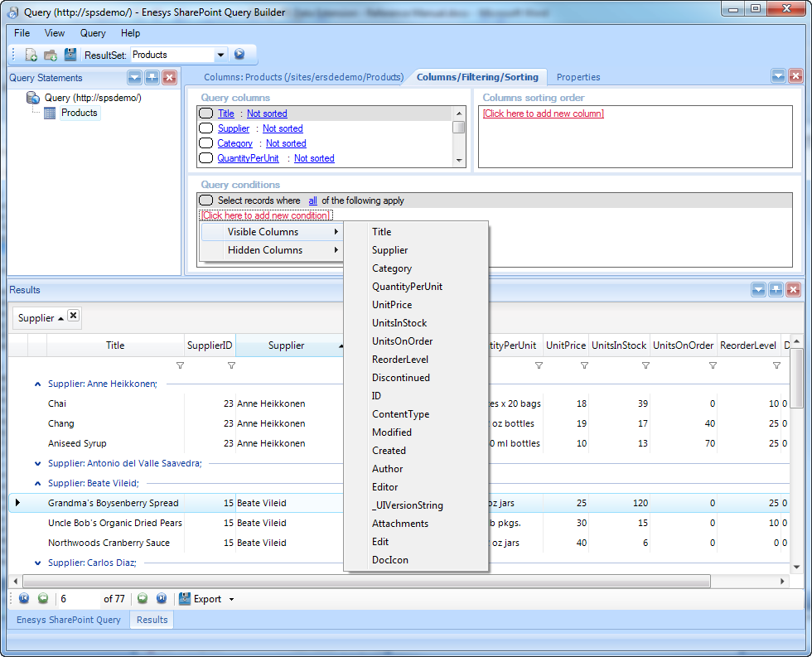Click the link to add new sorting column
This screenshot has height=657, width=812.
544,114
